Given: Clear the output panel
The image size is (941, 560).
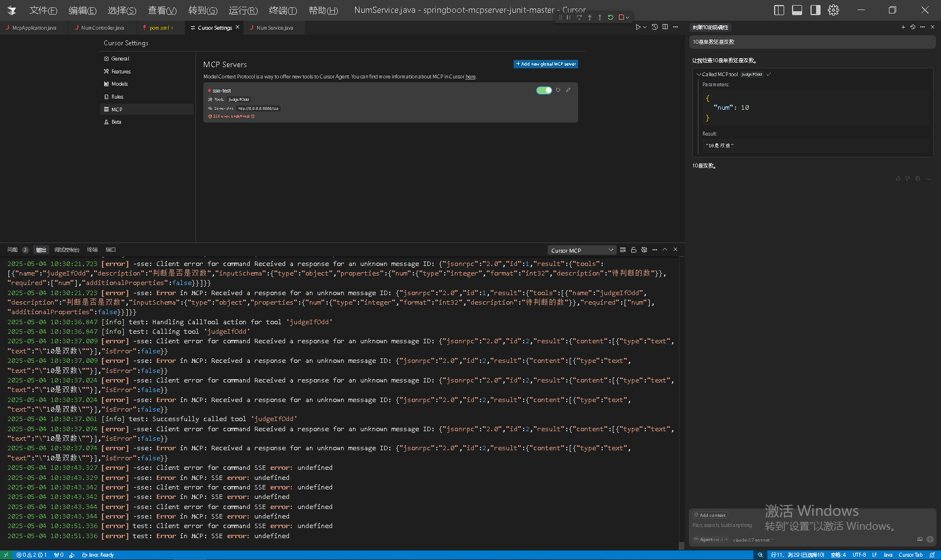Looking at the screenshot, I should click(x=623, y=250).
